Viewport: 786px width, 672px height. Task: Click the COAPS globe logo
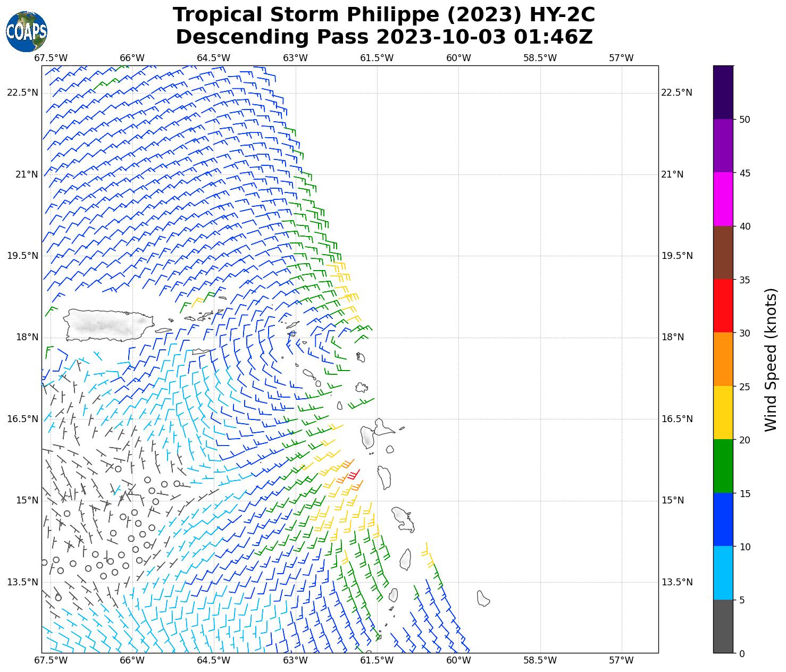[26, 31]
